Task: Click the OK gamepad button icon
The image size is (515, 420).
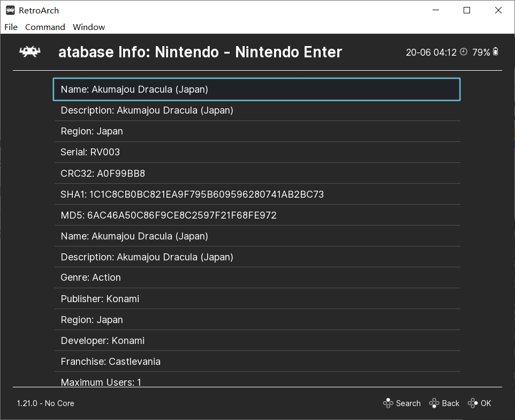Action: coord(473,403)
